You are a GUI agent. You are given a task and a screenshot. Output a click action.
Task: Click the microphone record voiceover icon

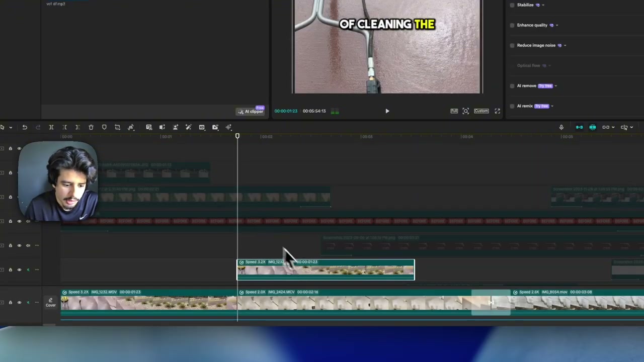[561, 127]
